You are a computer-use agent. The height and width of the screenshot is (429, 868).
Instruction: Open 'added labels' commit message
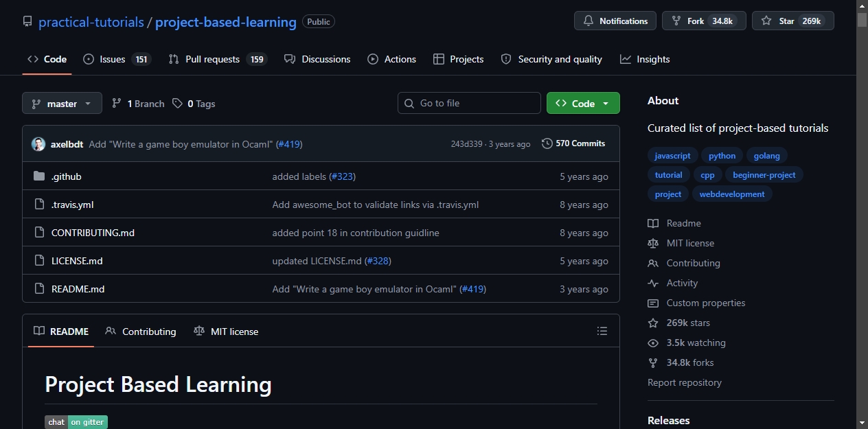tap(299, 176)
